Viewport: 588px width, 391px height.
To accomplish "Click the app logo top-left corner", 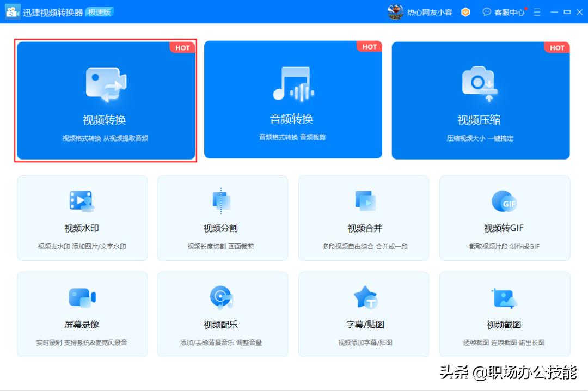I will coord(13,11).
